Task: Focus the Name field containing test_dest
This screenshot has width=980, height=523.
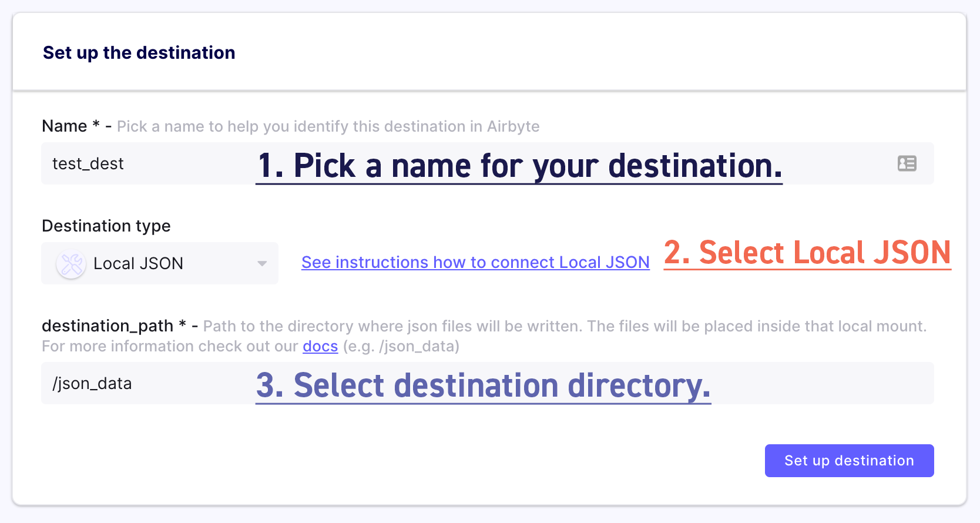Action: (147, 163)
